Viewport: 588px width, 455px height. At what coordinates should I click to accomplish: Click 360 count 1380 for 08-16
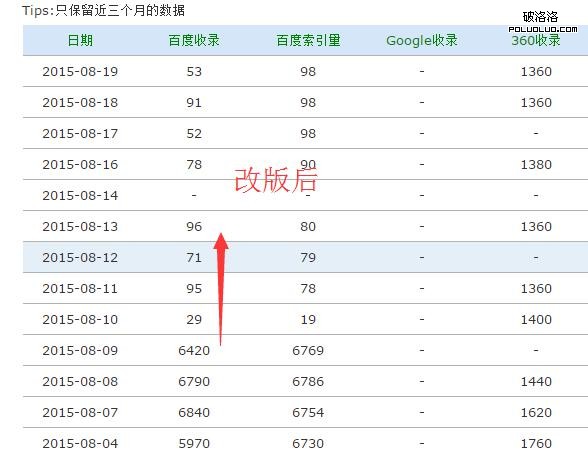point(536,164)
